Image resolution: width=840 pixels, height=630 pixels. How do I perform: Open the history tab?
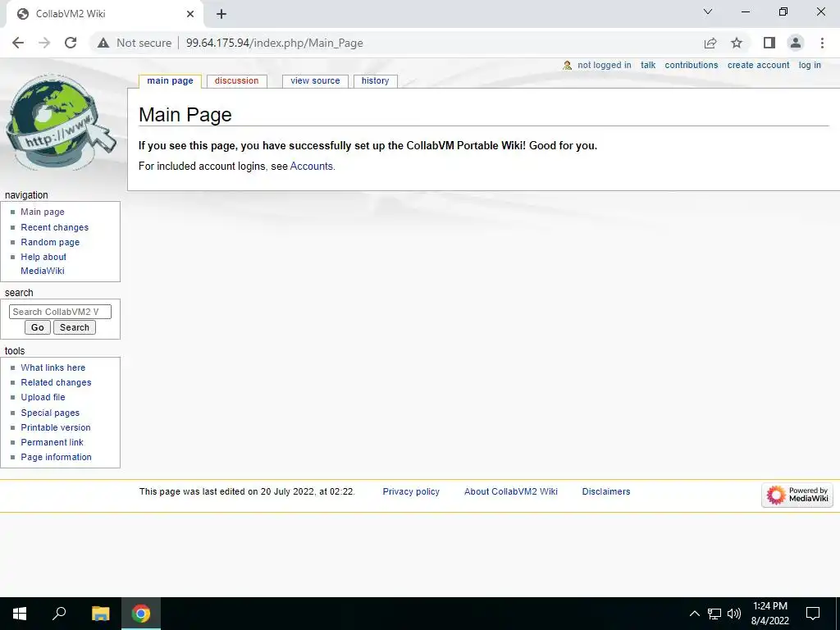pos(375,81)
